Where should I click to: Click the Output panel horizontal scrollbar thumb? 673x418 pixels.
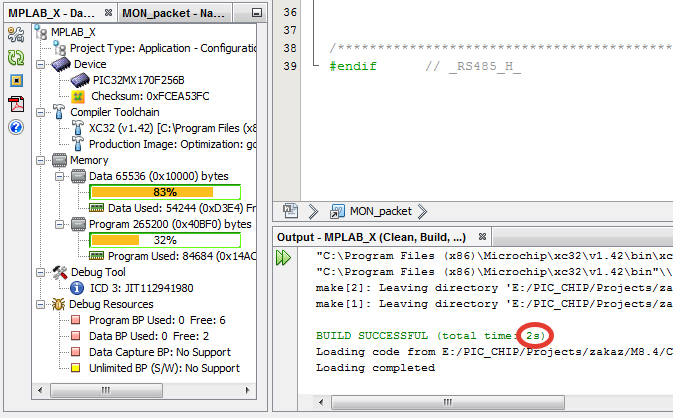[x=448, y=402]
